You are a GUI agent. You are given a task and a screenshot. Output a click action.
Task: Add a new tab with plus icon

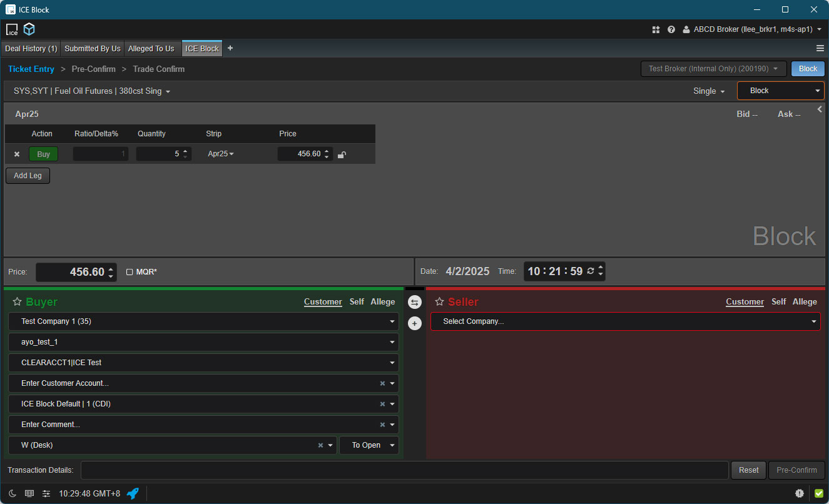[230, 48]
